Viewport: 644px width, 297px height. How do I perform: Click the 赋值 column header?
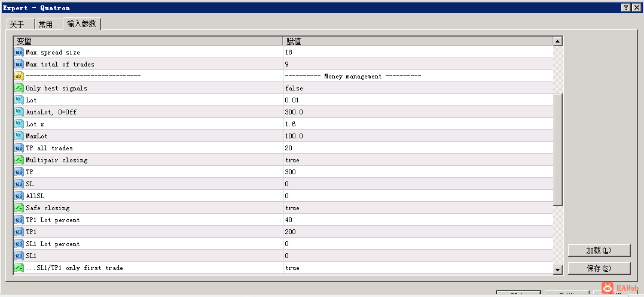pyautogui.click(x=417, y=41)
